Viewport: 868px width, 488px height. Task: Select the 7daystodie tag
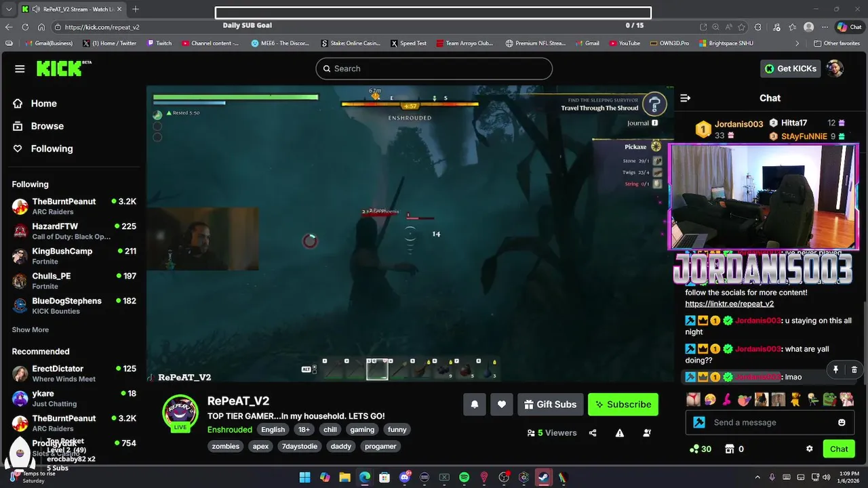tap(299, 447)
